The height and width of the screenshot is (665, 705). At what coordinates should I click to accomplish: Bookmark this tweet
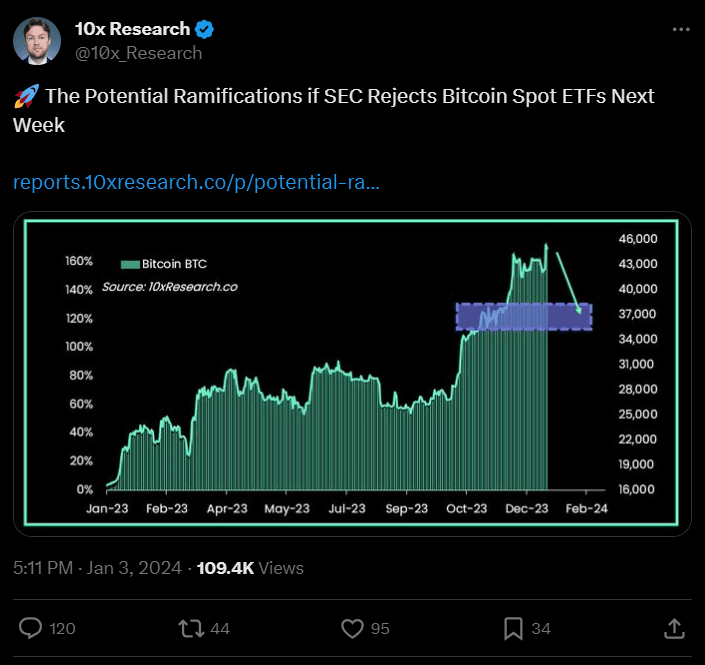click(513, 628)
